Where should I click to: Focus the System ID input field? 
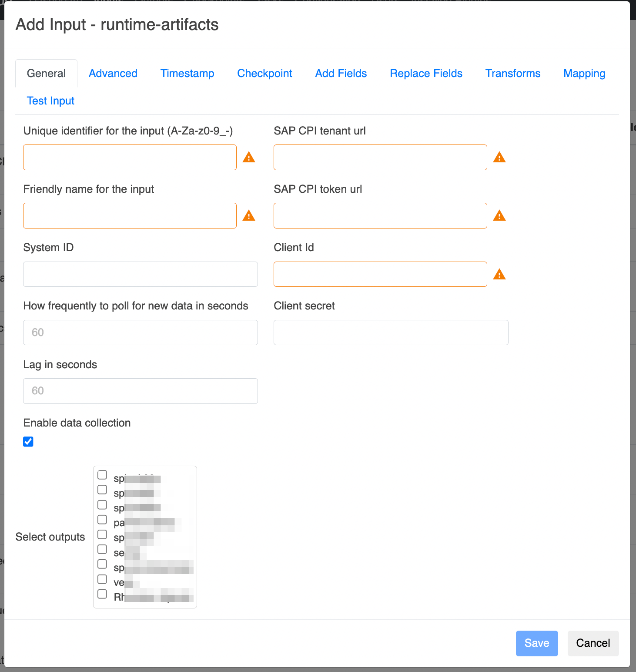click(x=141, y=274)
